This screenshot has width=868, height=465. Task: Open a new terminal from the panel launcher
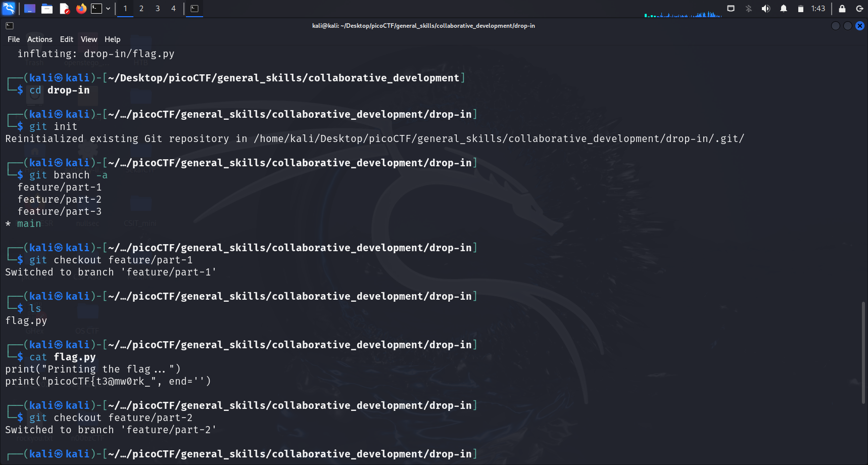click(x=97, y=9)
